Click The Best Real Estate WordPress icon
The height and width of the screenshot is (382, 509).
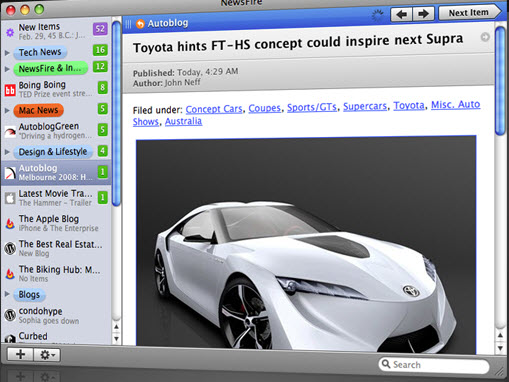coord(10,249)
